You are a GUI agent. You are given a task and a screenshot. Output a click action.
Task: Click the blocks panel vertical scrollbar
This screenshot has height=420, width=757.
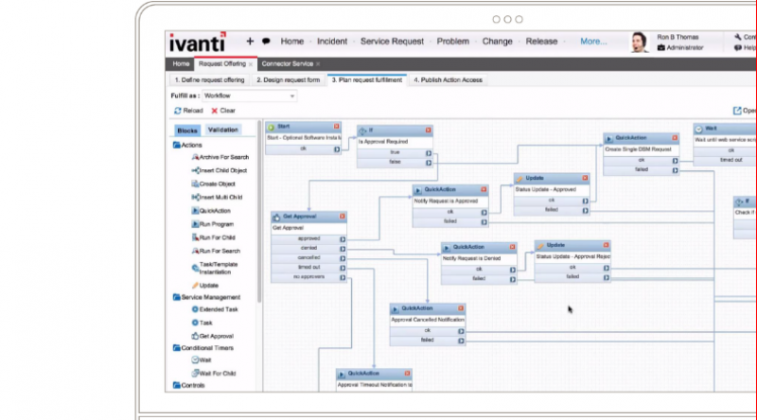259,212
